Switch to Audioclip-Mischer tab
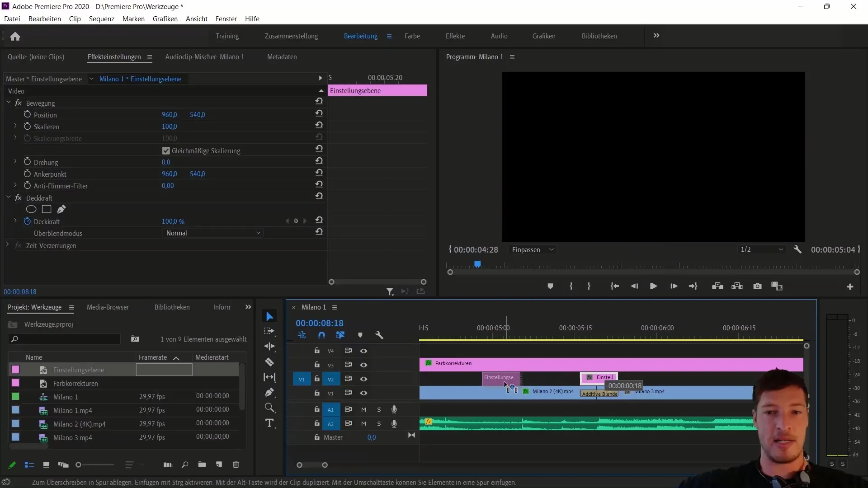The width and height of the screenshot is (868, 488). (205, 57)
